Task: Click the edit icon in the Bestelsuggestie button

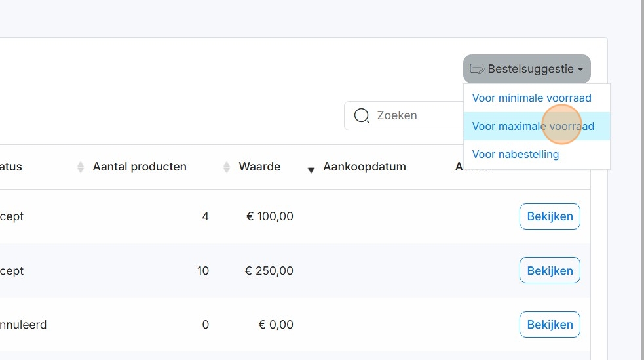Action: pos(477,69)
